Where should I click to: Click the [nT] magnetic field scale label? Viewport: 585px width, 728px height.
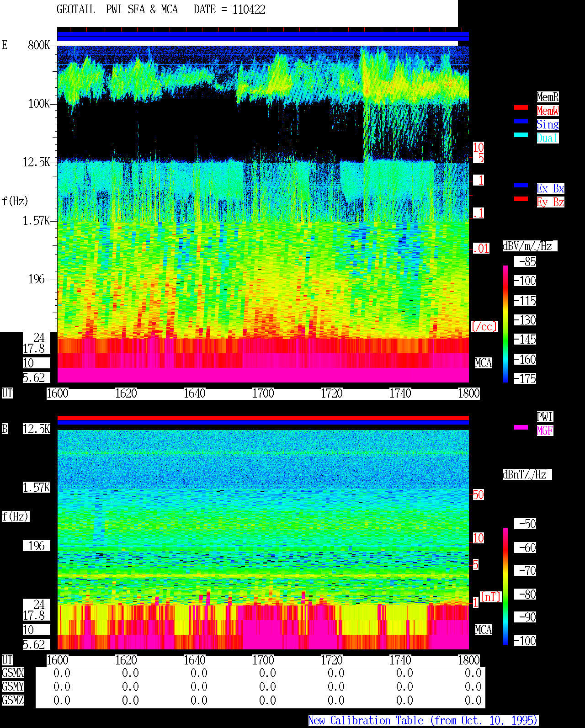[491, 597]
